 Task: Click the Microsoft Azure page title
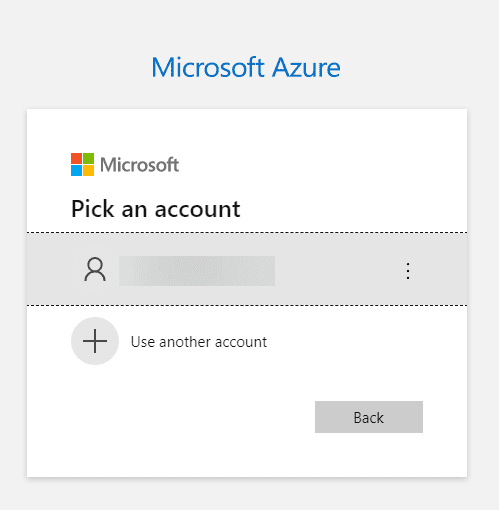[x=246, y=68]
